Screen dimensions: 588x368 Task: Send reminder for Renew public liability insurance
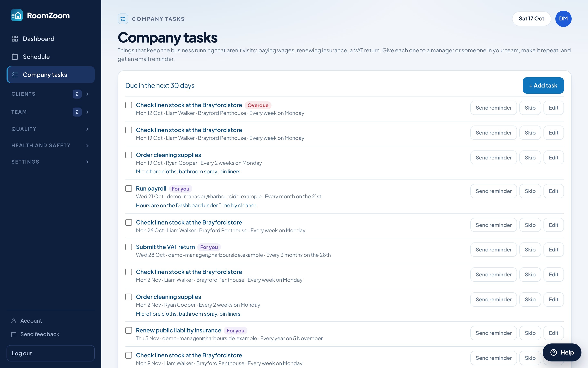coord(493,333)
